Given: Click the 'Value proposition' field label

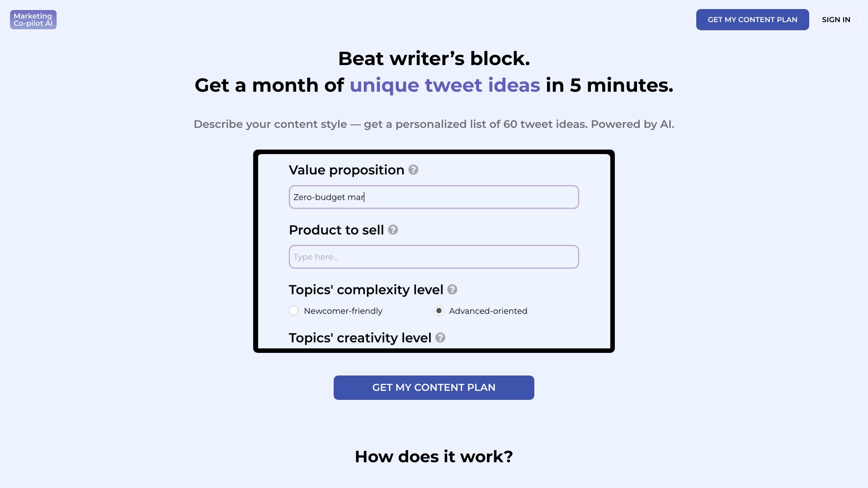Looking at the screenshot, I should pos(346,170).
